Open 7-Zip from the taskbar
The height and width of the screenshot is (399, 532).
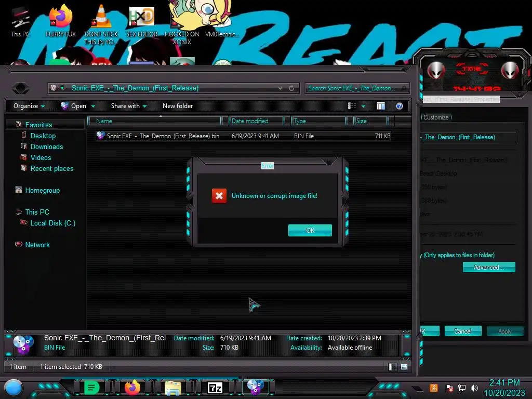215,388
